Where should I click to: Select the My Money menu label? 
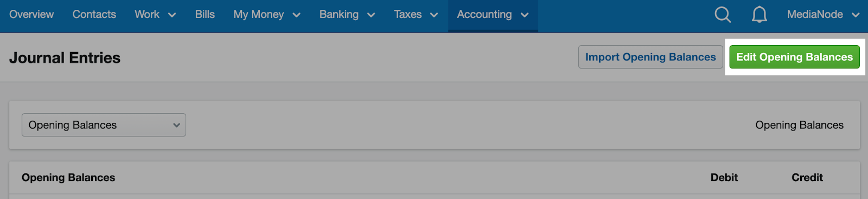(x=259, y=15)
